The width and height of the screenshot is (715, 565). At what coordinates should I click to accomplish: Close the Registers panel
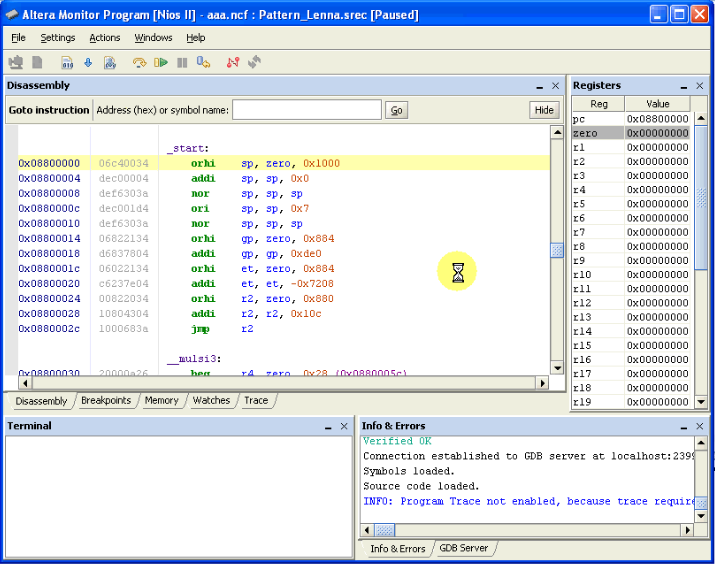tap(699, 85)
